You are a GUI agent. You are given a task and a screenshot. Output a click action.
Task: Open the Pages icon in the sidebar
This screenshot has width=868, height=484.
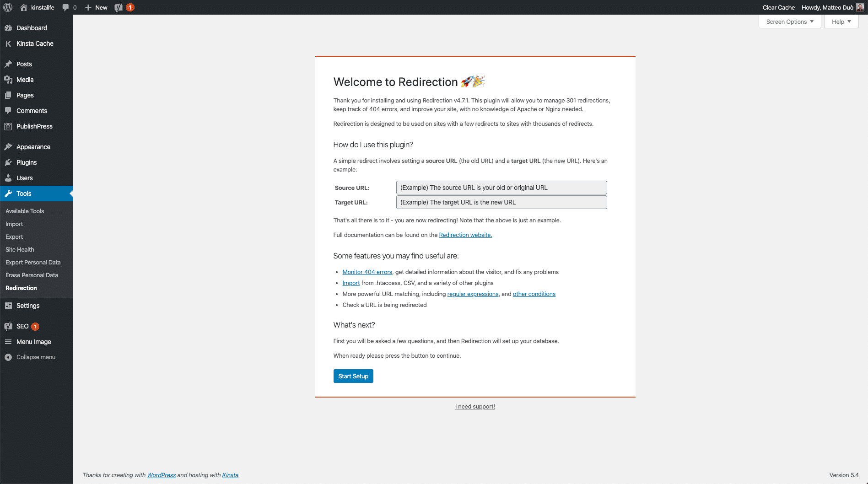point(8,95)
